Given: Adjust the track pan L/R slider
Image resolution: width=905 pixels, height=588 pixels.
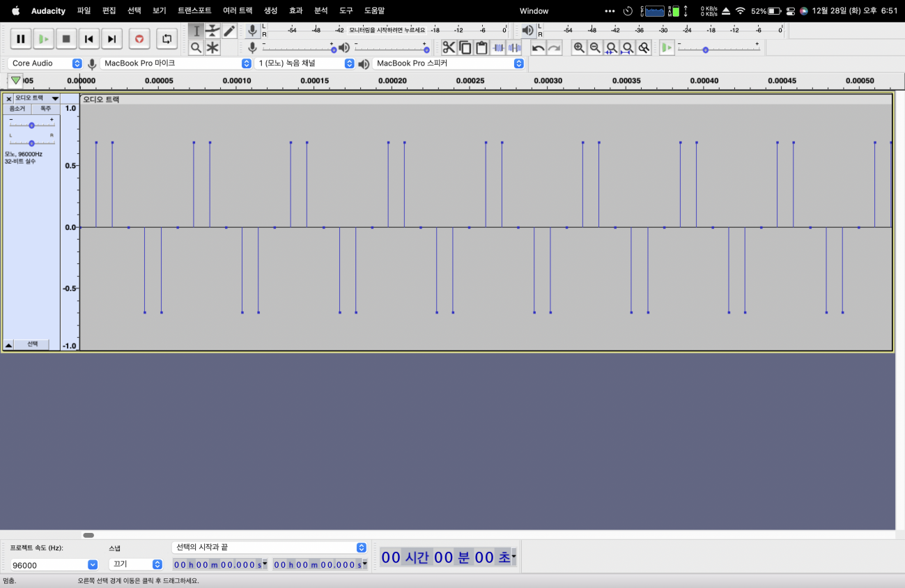Looking at the screenshot, I should tap(31, 142).
